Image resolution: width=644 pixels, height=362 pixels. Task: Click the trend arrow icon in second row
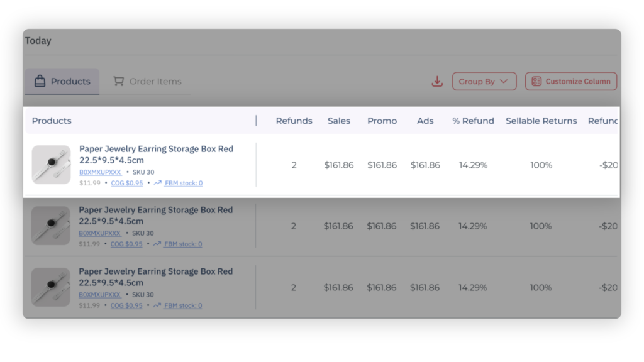tap(157, 244)
